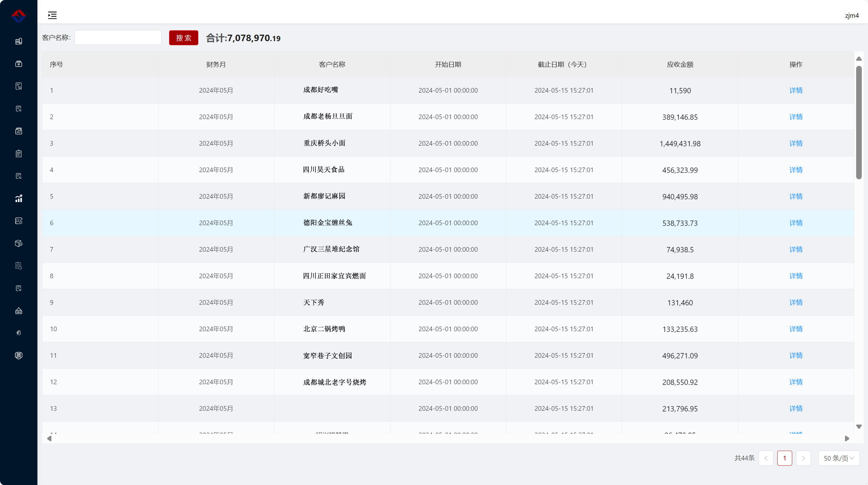Screen dimensions: 868x485
Task: Open 详情 for the 213,796.95 row
Action: tap(796, 409)
